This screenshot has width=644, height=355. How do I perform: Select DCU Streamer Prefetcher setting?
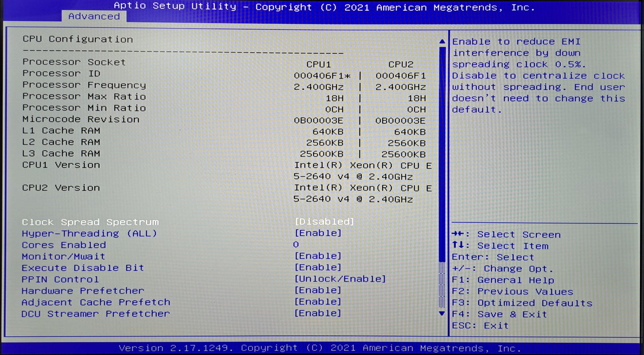(96, 314)
